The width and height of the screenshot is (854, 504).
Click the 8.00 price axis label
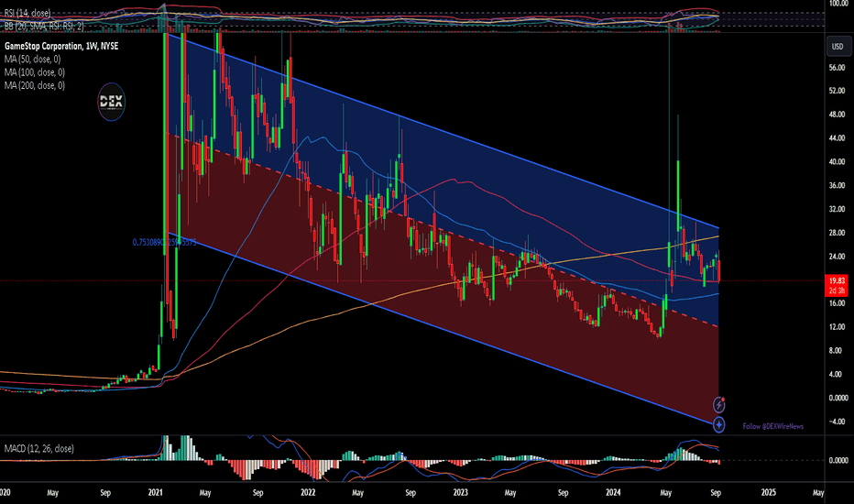(x=838, y=350)
